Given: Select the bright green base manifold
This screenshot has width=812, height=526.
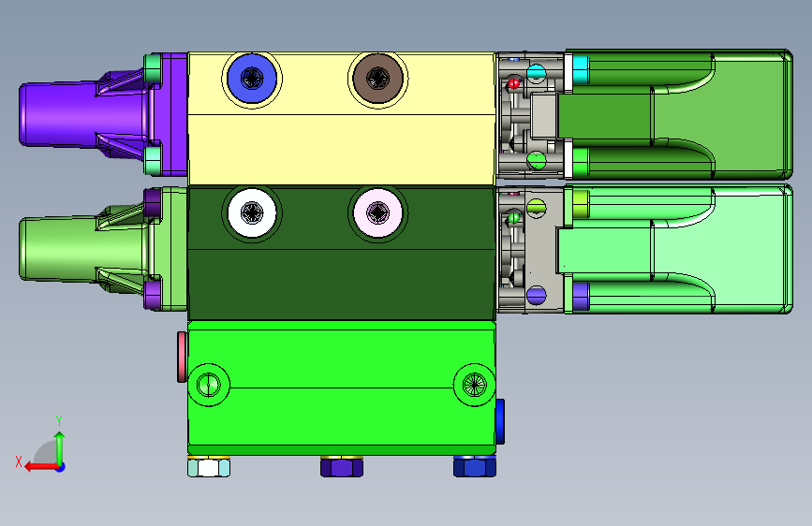Looking at the screenshot, I should click(342, 388).
